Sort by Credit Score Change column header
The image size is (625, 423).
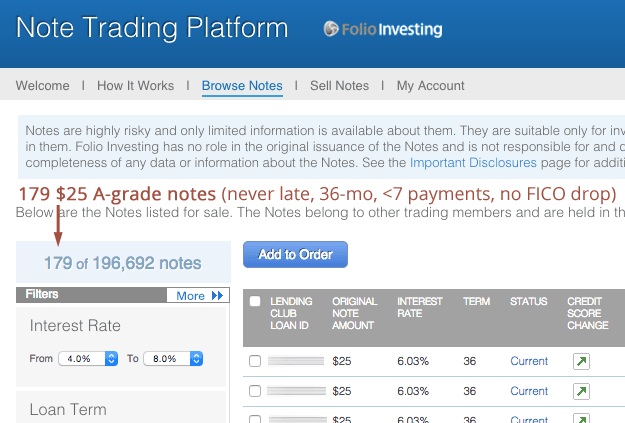588,313
